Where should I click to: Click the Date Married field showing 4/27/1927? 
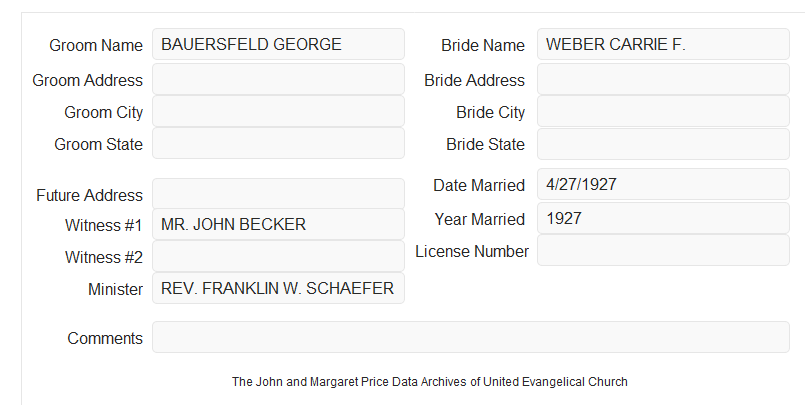tap(663, 184)
